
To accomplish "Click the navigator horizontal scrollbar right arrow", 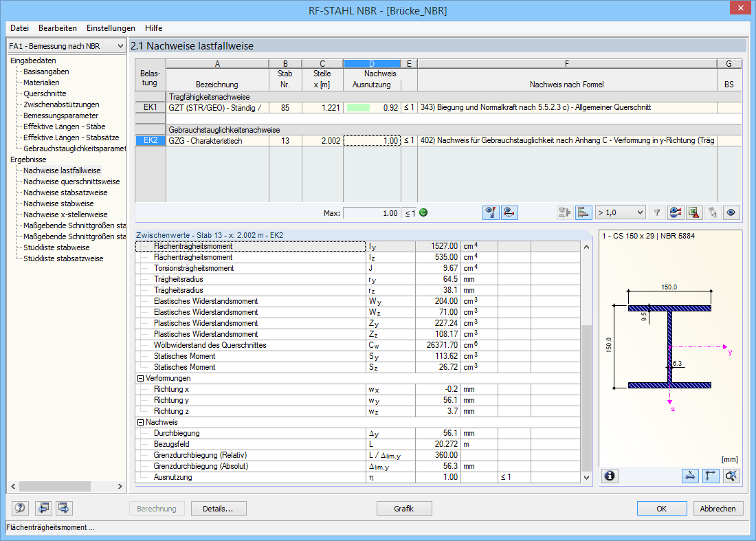I will (120, 487).
